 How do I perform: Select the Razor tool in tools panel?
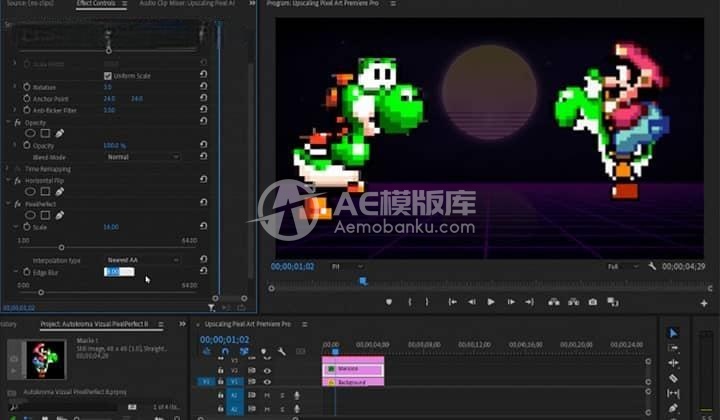point(673,378)
